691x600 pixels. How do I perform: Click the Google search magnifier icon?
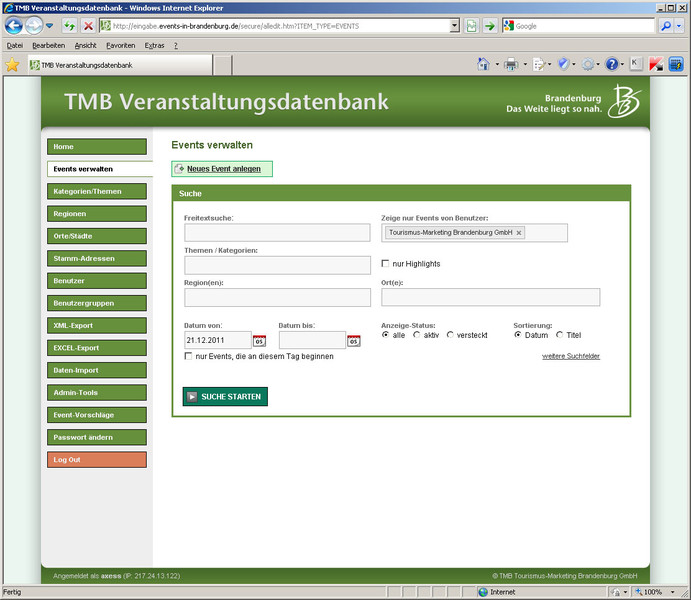(665, 26)
